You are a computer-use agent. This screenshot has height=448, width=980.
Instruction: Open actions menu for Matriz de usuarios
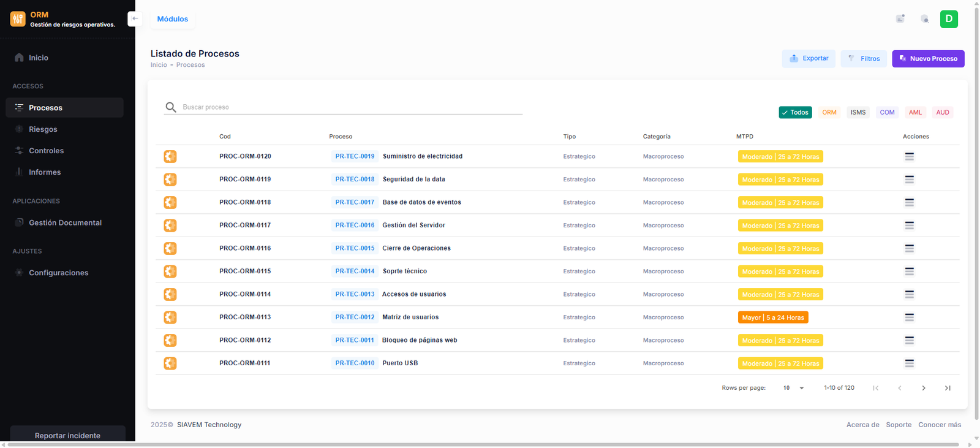click(x=909, y=317)
